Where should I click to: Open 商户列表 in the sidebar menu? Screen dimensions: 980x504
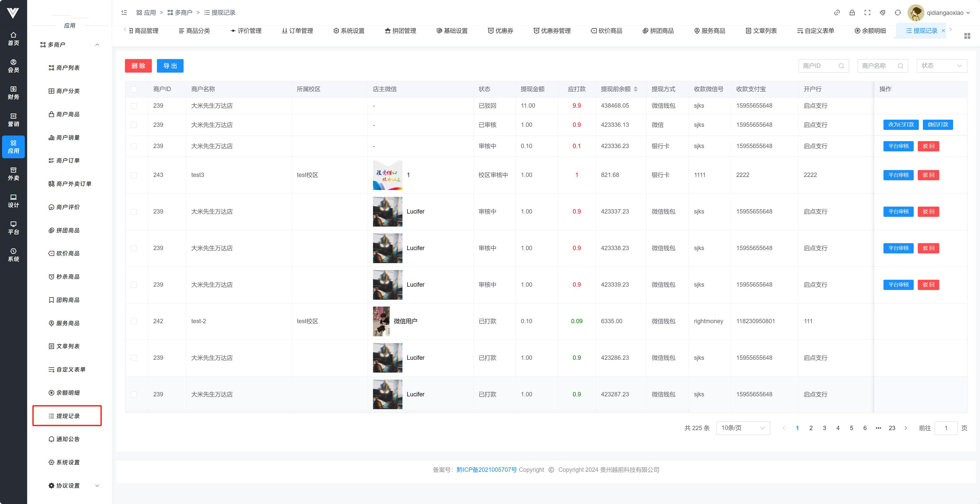[x=68, y=68]
